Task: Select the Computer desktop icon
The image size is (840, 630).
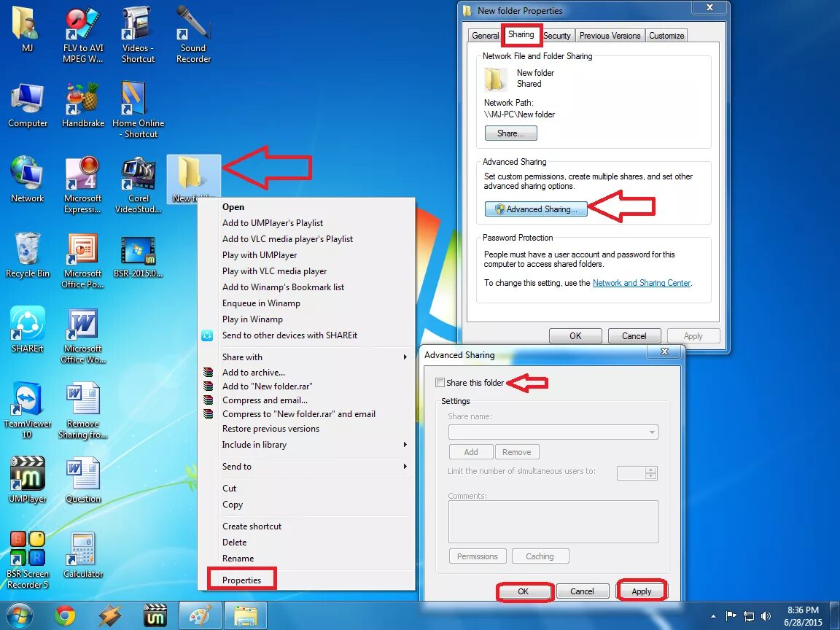Action: click(x=27, y=106)
